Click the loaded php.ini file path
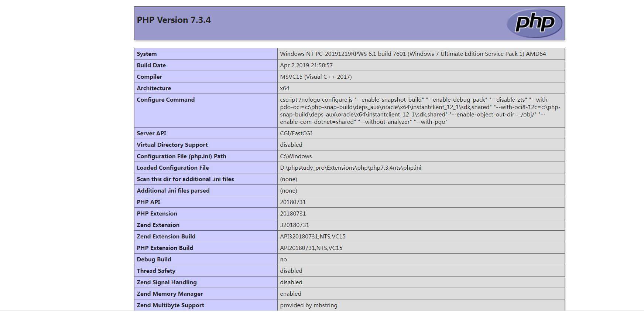 [350, 168]
